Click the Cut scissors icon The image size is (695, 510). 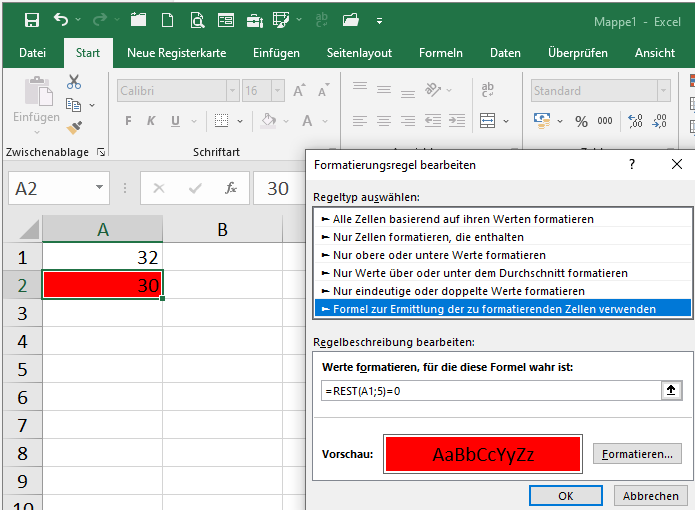(x=74, y=82)
